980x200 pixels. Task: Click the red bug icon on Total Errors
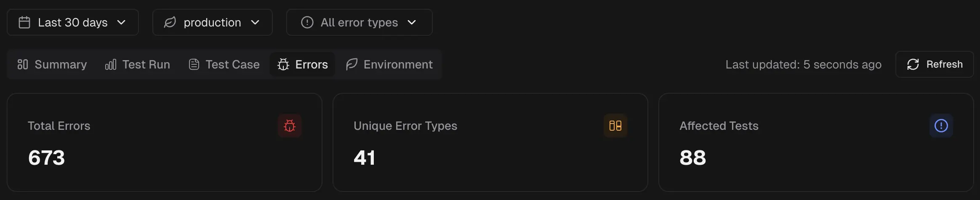pos(290,126)
